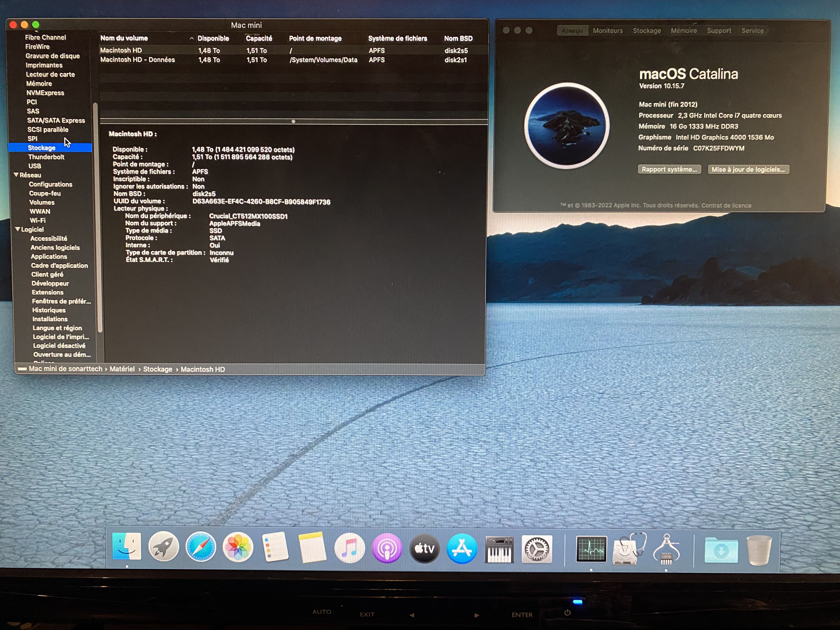Select Coupe-feu under Réseau
Screen dimensions: 840x630
click(45, 193)
